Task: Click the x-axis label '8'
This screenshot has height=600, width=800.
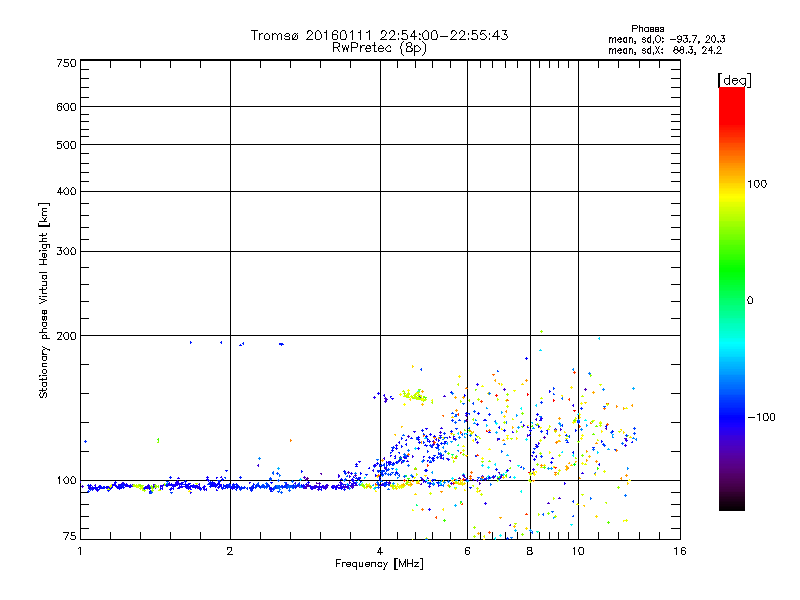Action: 530,551
